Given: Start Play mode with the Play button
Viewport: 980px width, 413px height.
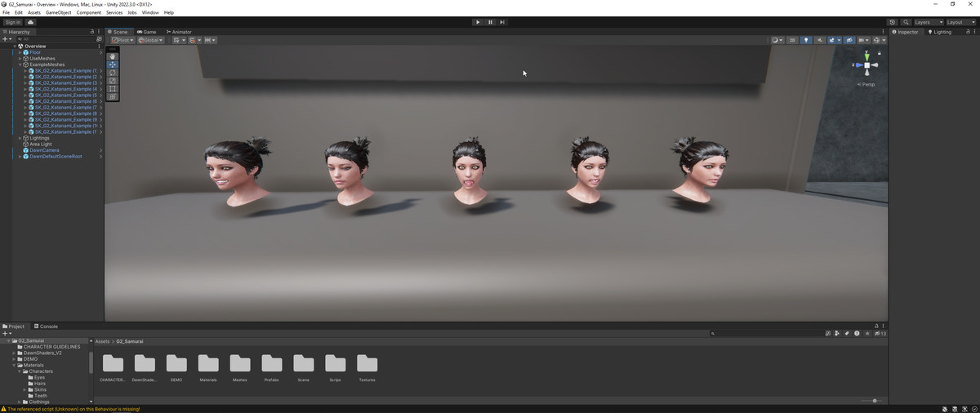Looking at the screenshot, I should [478, 22].
